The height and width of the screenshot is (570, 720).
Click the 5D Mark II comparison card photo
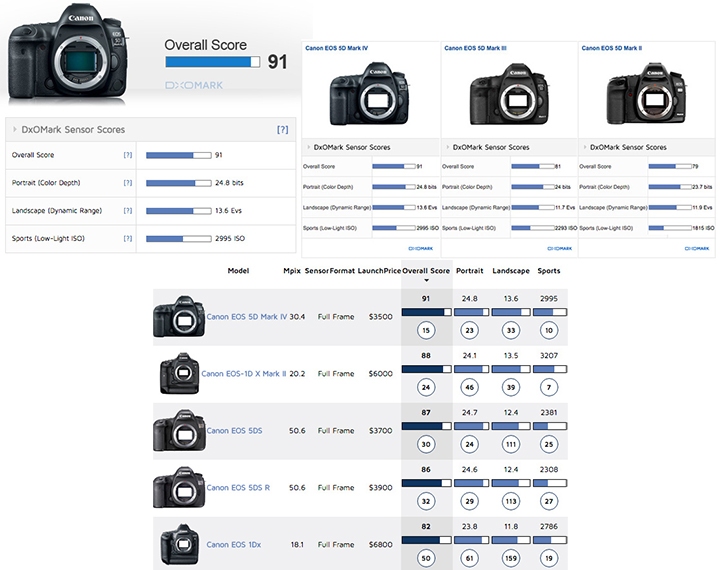tap(647, 94)
